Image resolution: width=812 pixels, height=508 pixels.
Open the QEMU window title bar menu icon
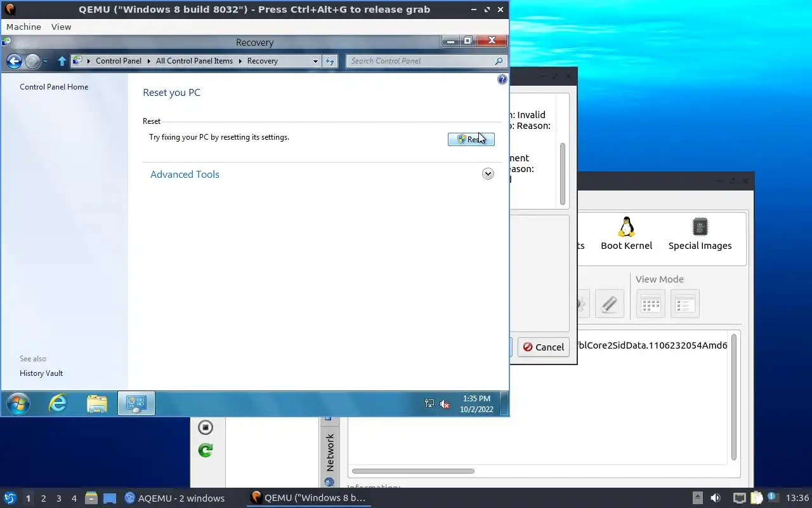click(10, 10)
